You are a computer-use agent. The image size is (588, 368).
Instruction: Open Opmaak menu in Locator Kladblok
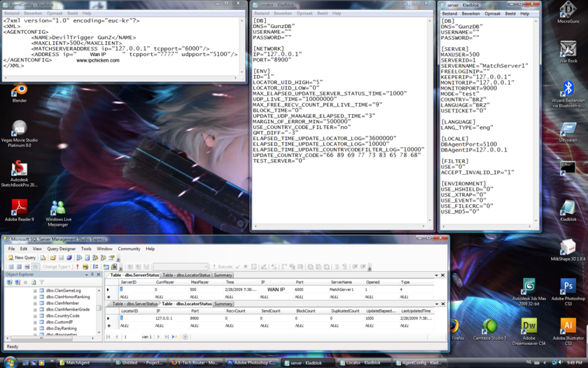[x=303, y=13]
